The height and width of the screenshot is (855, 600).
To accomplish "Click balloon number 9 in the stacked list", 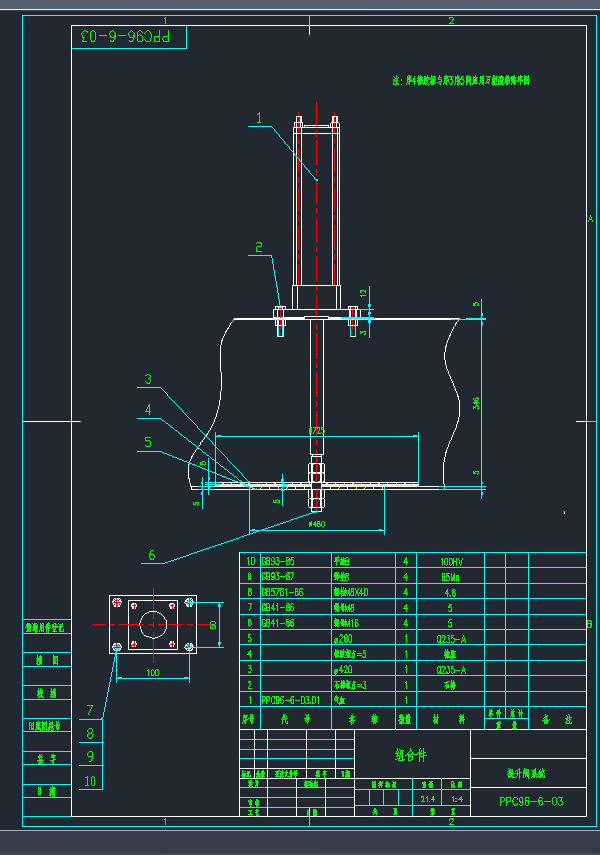I will click(90, 757).
